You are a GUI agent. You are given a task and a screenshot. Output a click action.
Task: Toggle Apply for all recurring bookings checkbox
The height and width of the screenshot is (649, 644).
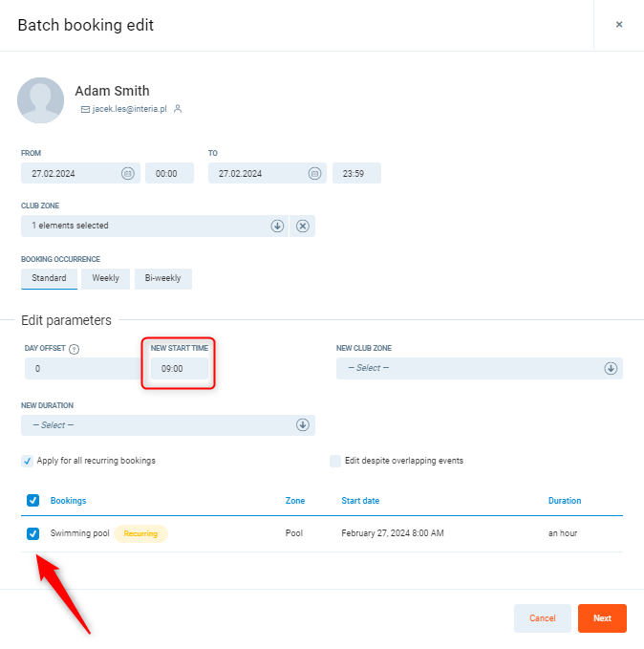point(27,461)
